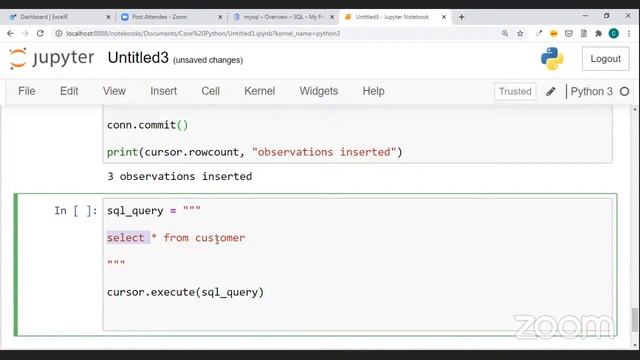Screen dimensions: 640x360
Task: Click the yellow round extension icon
Action: click(553, 33)
